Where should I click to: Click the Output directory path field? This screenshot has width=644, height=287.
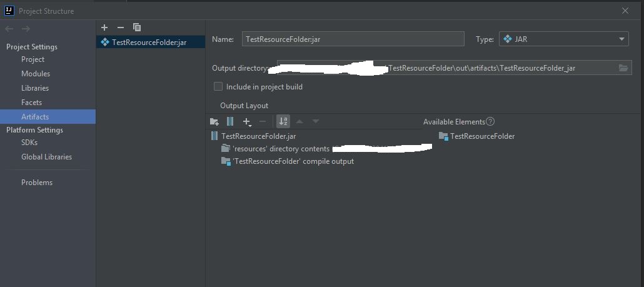pos(454,68)
